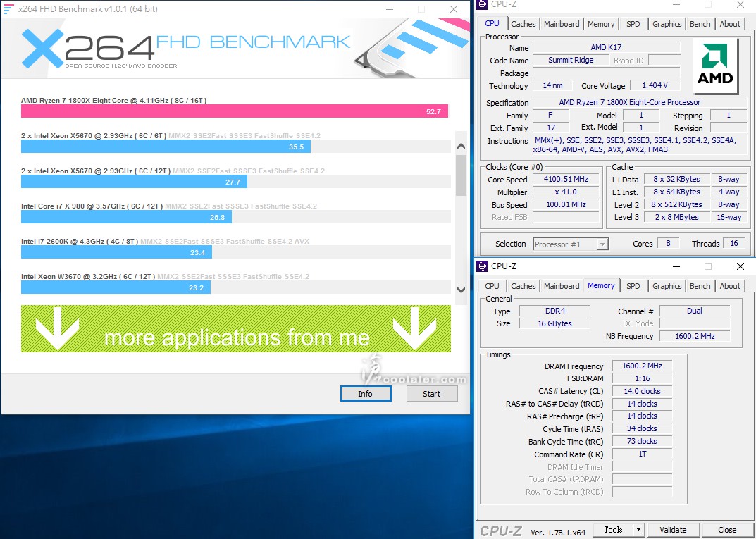The height and width of the screenshot is (539, 756).
Task: Click the Technology '14 nm' value
Action: [552, 85]
